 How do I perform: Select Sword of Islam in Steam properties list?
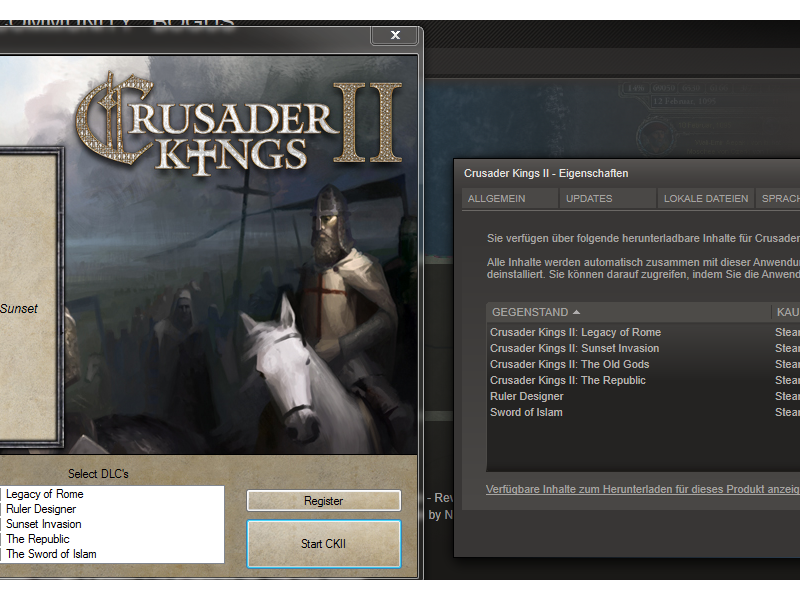[526, 412]
